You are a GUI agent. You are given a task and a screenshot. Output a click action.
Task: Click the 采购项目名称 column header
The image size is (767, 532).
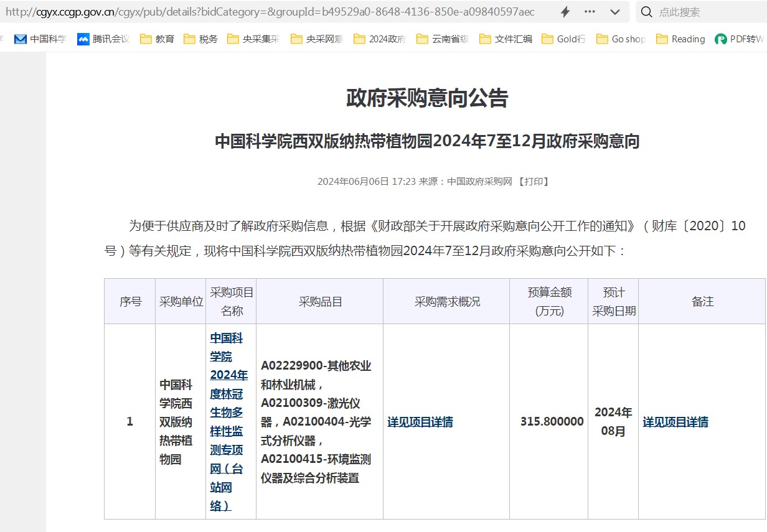232,302
